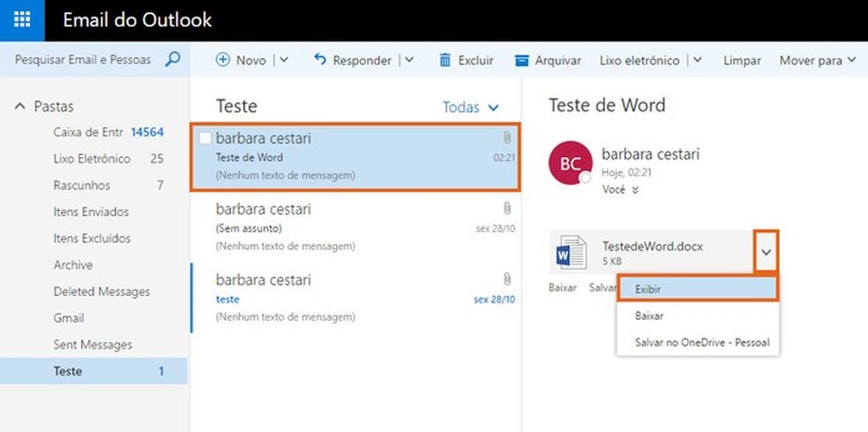Click the Teste de Word subject heading
The image size is (868, 432).
607,105
